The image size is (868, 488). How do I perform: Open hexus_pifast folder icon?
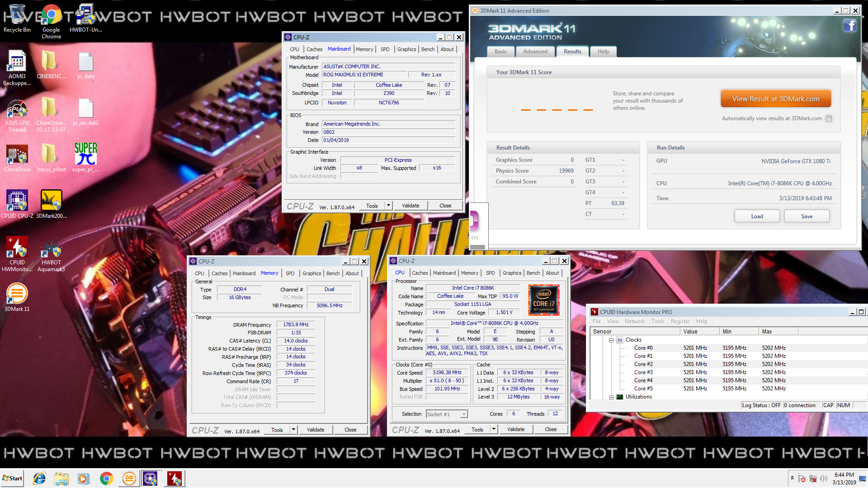pos(51,158)
